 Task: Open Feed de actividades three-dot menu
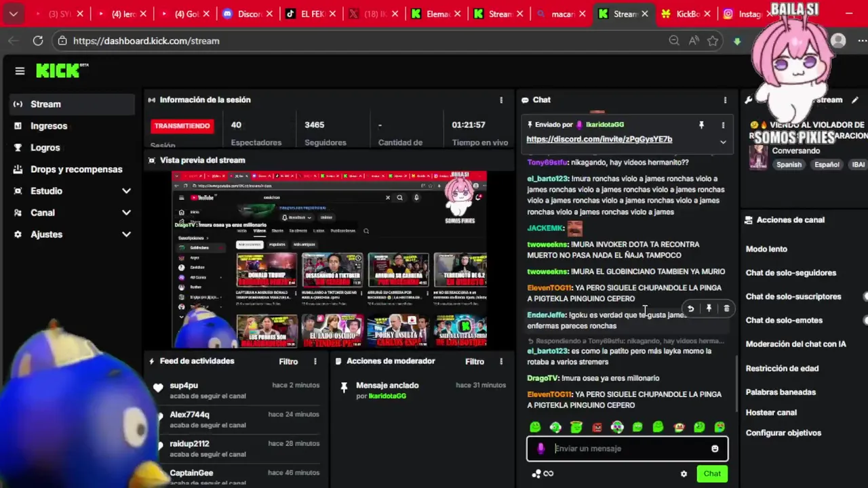tap(315, 361)
